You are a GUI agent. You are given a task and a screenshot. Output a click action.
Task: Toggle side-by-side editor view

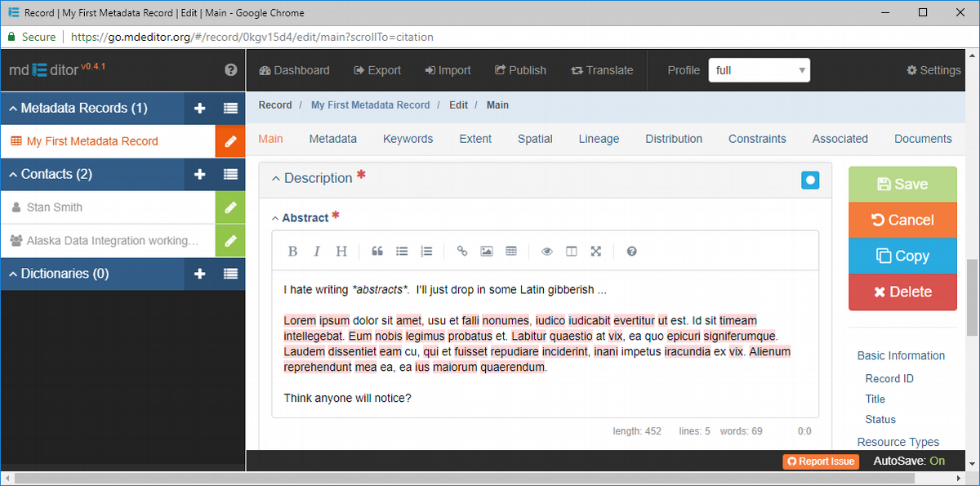tap(572, 252)
